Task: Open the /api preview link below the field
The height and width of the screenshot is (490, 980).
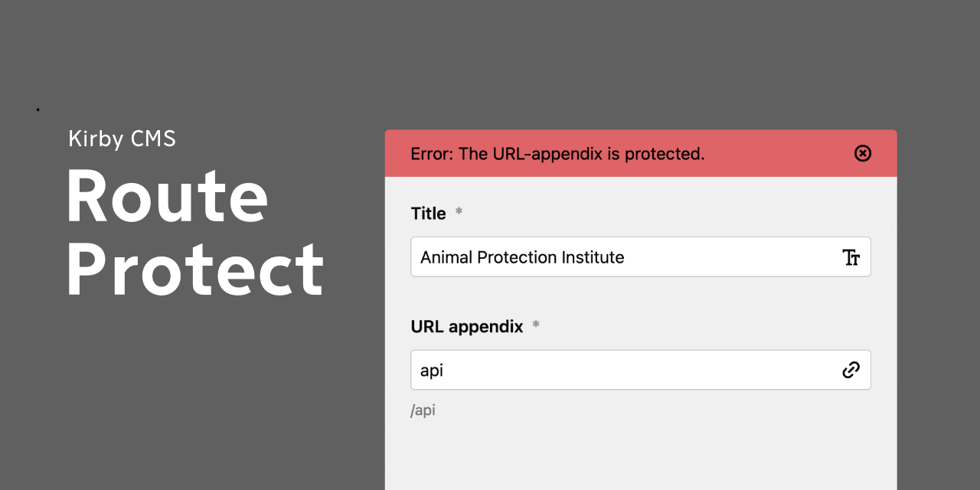Action: pos(423,410)
